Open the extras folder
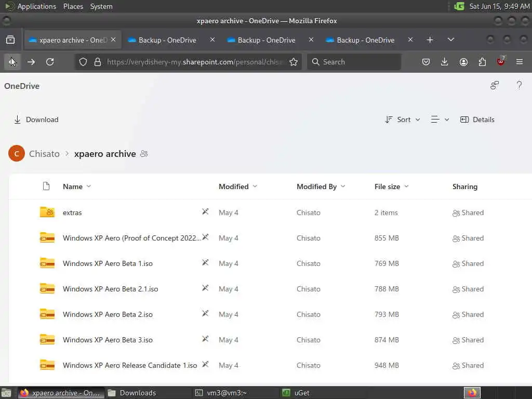This screenshot has height=399, width=532. click(72, 212)
